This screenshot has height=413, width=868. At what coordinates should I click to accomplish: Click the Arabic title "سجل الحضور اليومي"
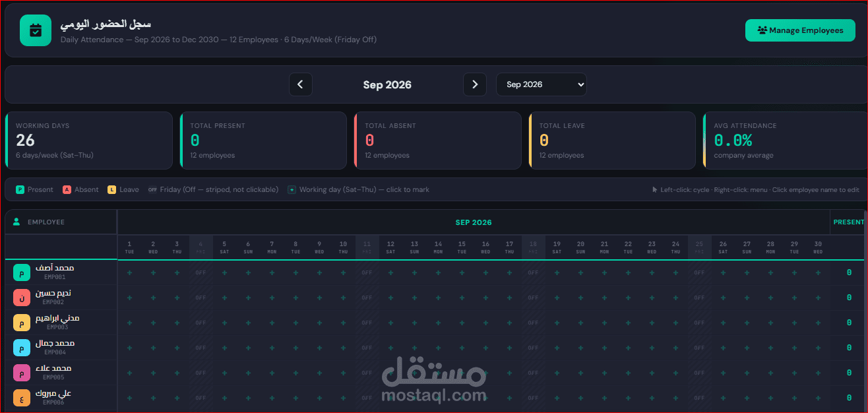pyautogui.click(x=106, y=24)
